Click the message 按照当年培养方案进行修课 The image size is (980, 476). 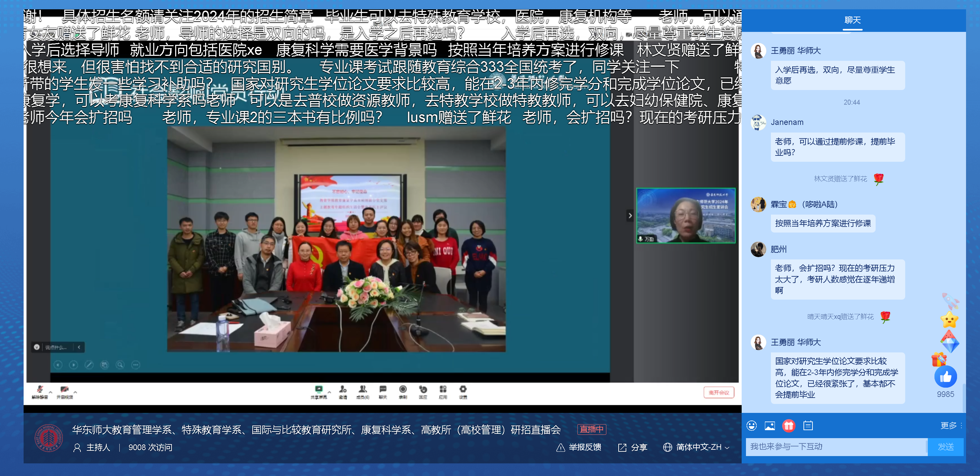tap(823, 223)
